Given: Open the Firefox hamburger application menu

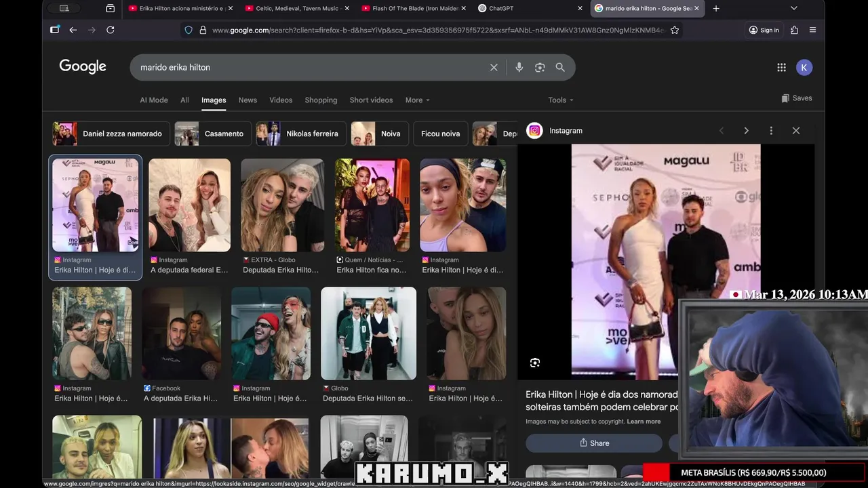Looking at the screenshot, I should pos(812,30).
